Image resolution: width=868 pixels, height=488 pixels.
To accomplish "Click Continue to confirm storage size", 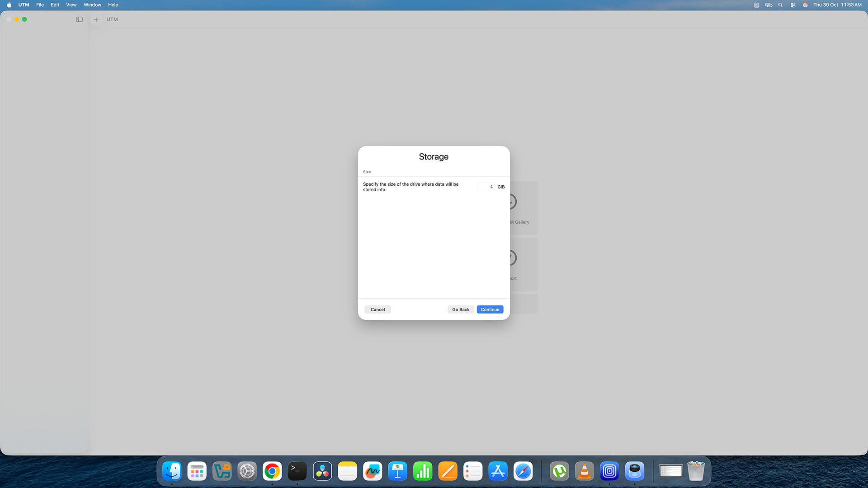I will [490, 310].
